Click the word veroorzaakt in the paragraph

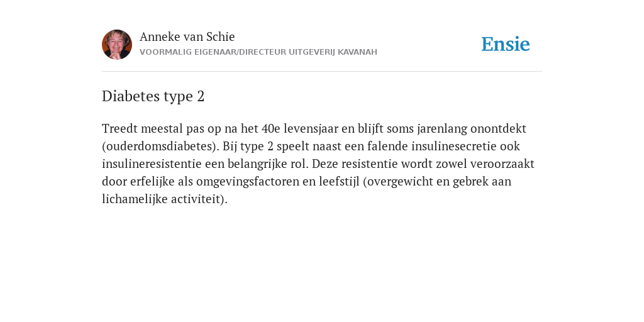502,164
